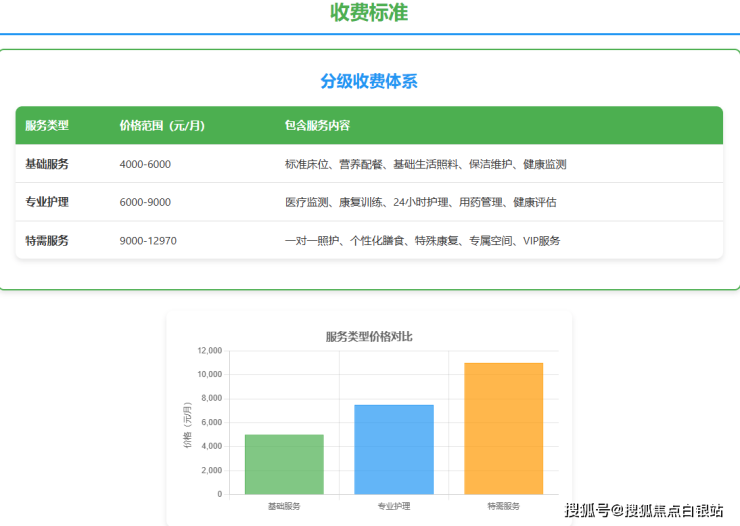Click the blue bar in the chart

pos(394,449)
